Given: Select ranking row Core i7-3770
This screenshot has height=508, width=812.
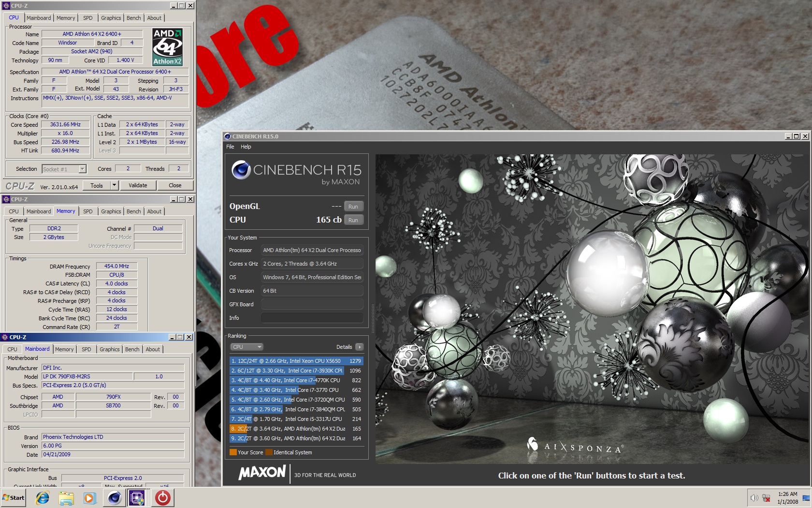Looking at the screenshot, I should point(296,390).
